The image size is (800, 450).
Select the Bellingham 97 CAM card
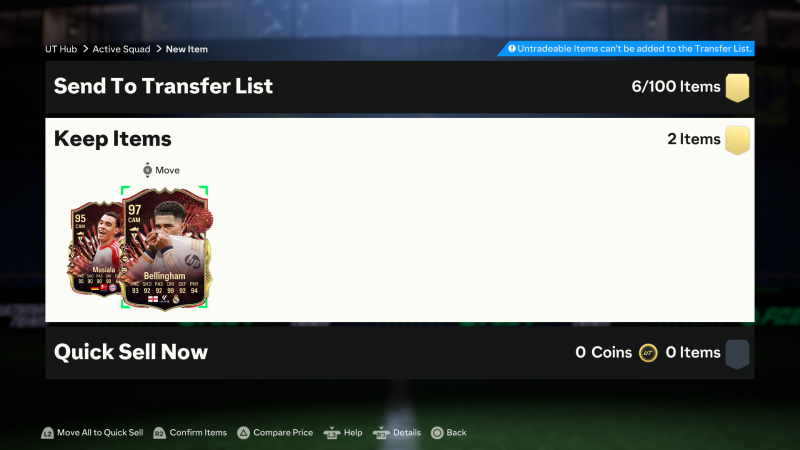point(165,248)
